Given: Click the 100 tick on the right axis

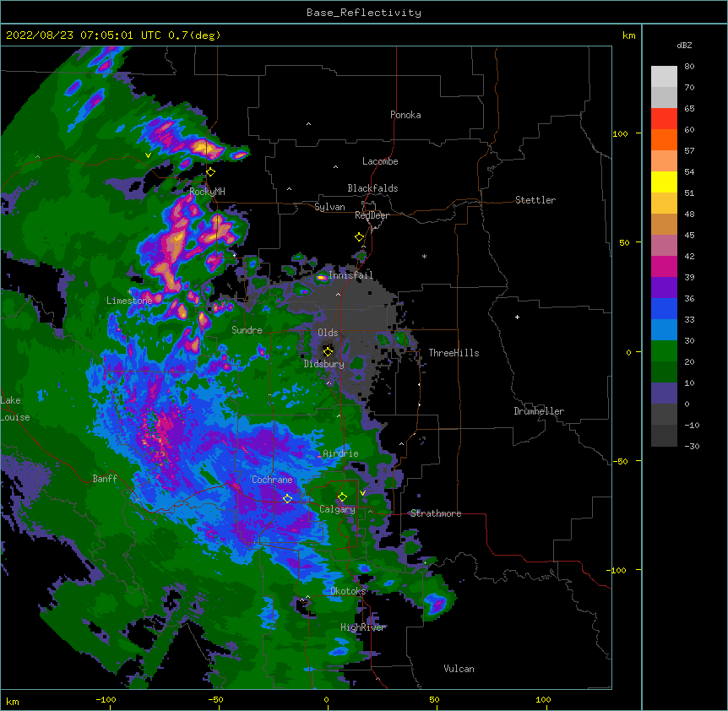Looking at the screenshot, I should [x=620, y=133].
